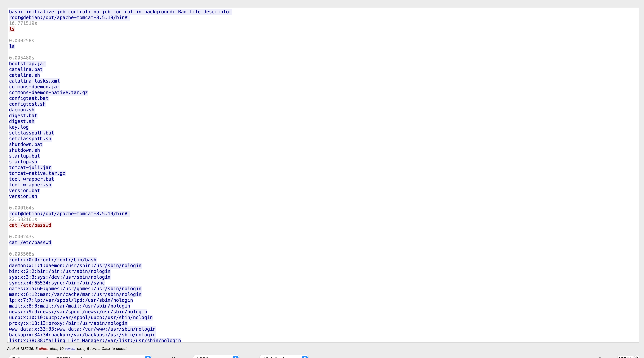Select the configtest.sh line
Image resolution: width=644 pixels, height=358 pixels.
27,104
